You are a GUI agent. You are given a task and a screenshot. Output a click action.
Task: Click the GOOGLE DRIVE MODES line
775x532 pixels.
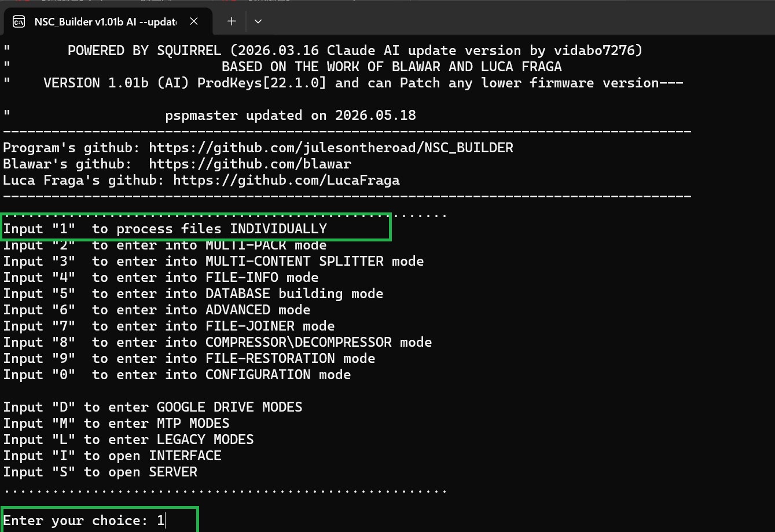(x=153, y=407)
